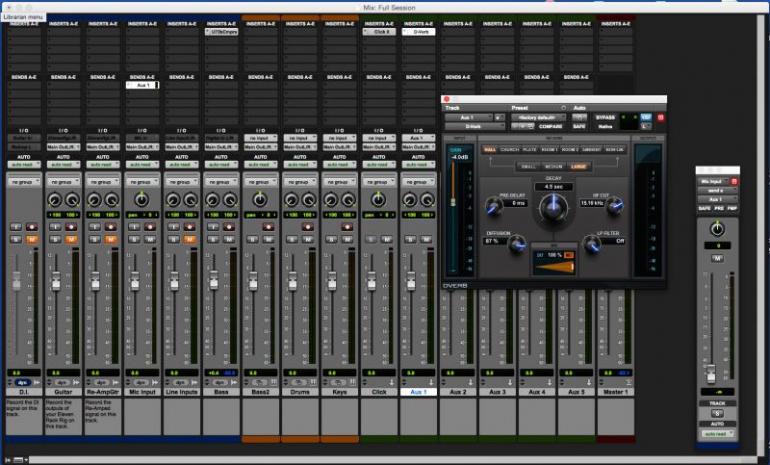Click the Aux 1 send on Mic Input track
Image resolution: width=770 pixels, height=465 pixels.
point(142,85)
